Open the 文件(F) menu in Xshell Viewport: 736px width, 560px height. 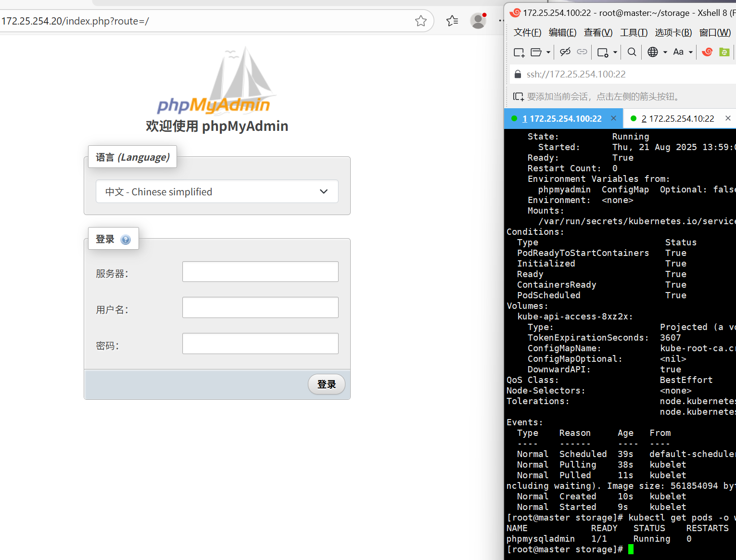click(x=527, y=32)
